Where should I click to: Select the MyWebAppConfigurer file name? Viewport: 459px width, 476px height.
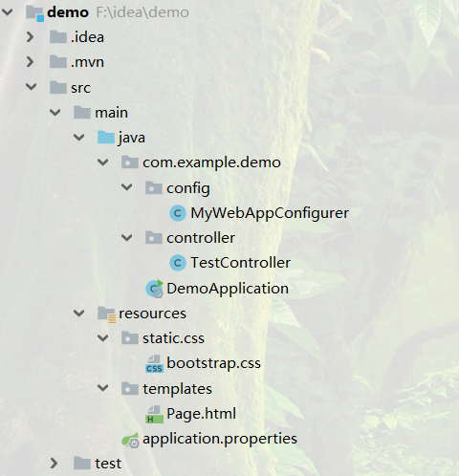[270, 213]
